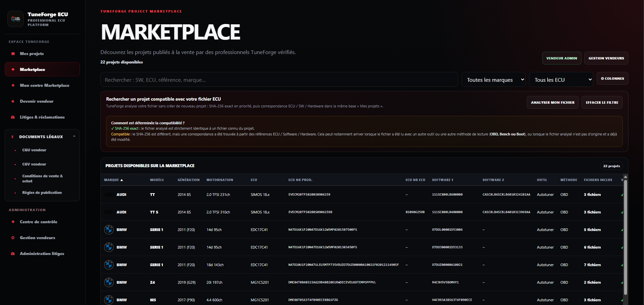This screenshot has width=644, height=305.
Task: Click the star icon for Devenir vendeur
Action: pos(13,101)
